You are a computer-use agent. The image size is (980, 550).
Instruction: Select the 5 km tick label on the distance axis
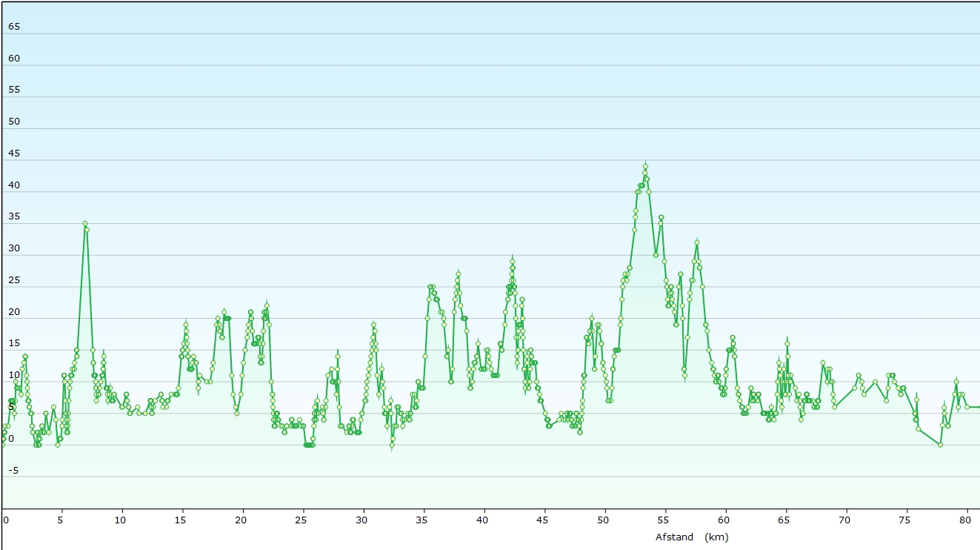61,520
